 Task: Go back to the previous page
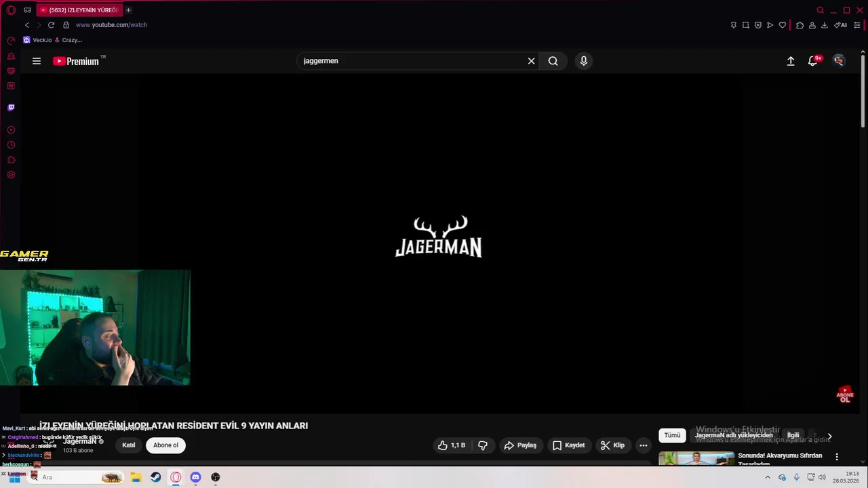point(27,25)
